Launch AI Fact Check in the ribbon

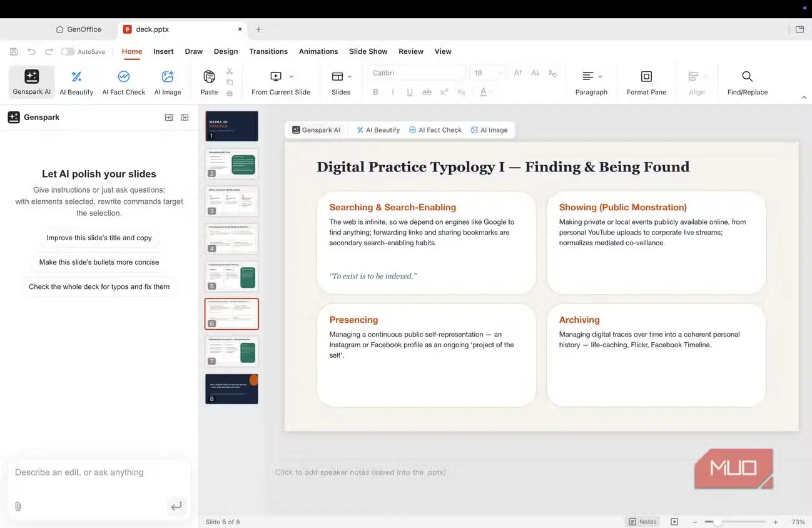[123, 82]
